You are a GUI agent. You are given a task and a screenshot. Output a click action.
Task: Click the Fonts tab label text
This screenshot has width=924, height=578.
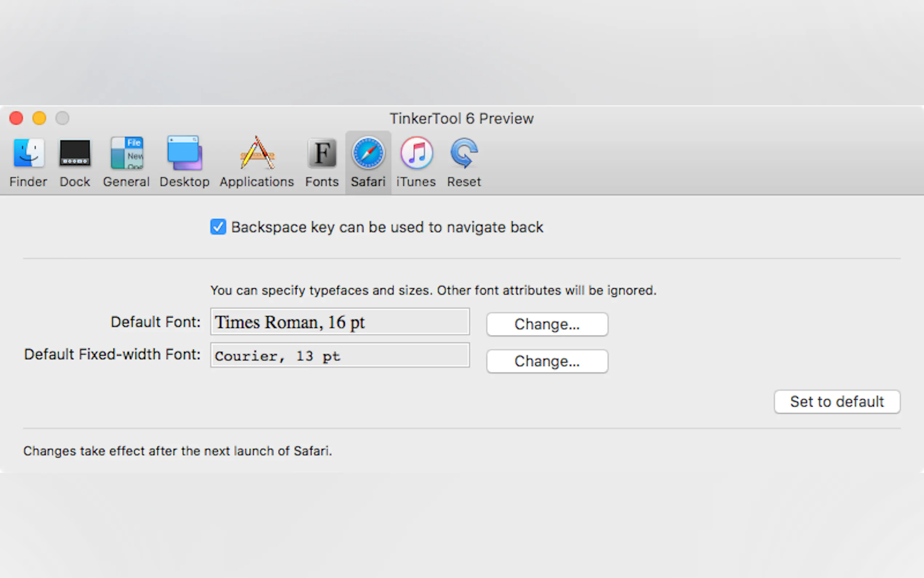click(322, 182)
